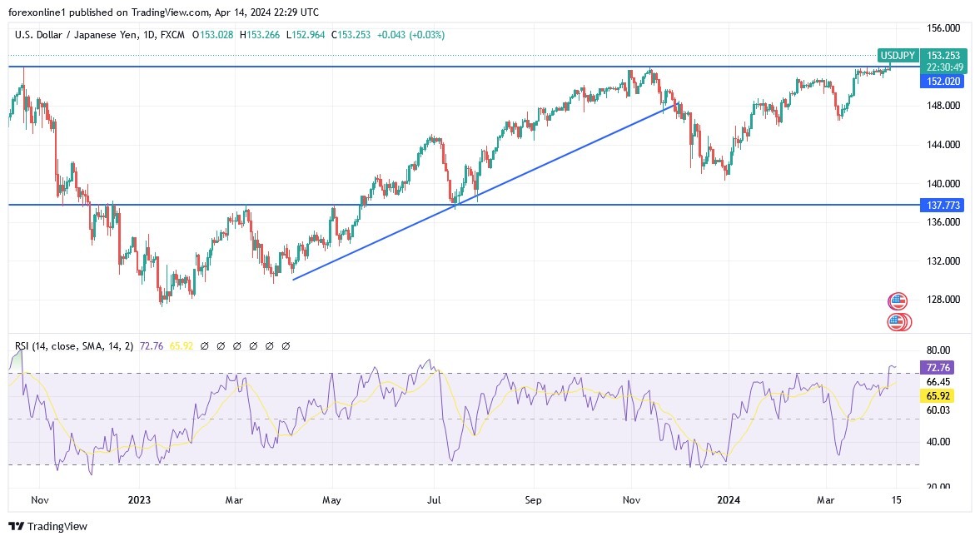The image size is (980, 541).
Task: Click the US flag economic event icon near 128.000
Action: click(898, 300)
